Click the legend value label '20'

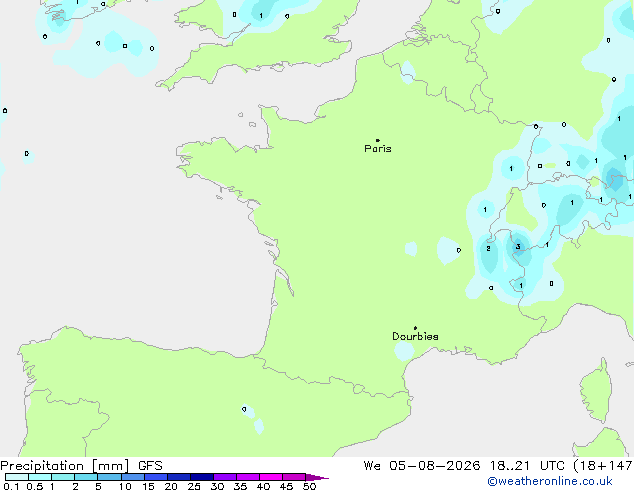(x=171, y=486)
